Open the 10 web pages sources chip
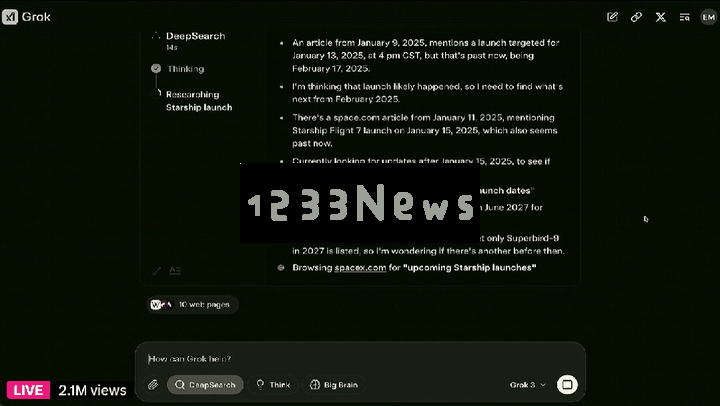 click(x=192, y=304)
